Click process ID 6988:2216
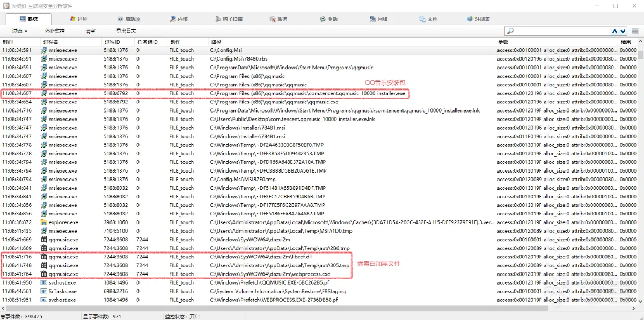Viewport: 644px width, 320px height. pyautogui.click(x=116, y=291)
